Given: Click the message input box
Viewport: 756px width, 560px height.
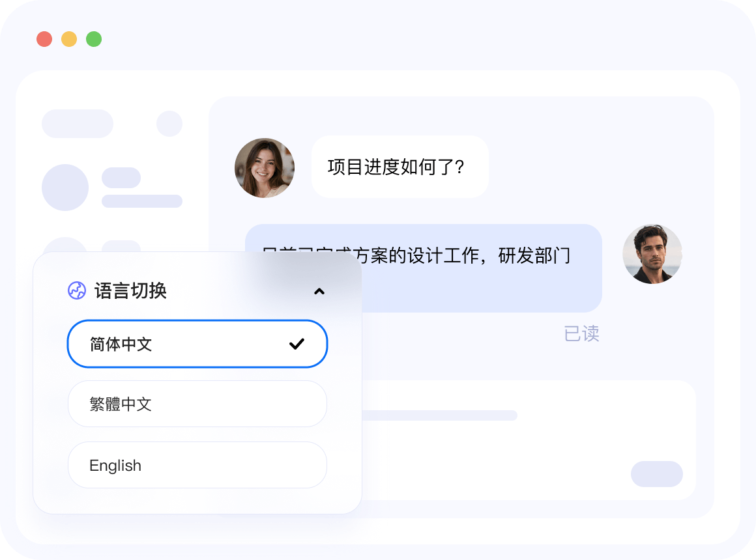Looking at the screenshot, I should 529,440.
